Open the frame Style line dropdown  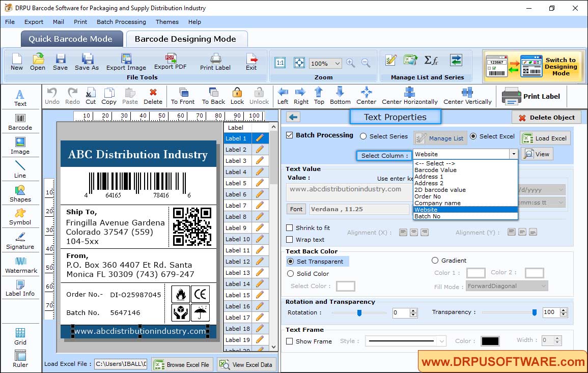pyautogui.click(x=405, y=341)
